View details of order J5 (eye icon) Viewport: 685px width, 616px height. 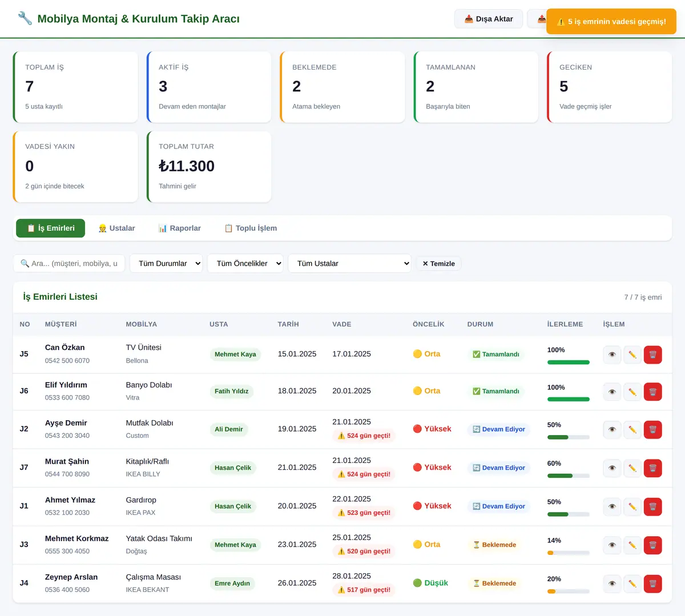pyautogui.click(x=612, y=355)
